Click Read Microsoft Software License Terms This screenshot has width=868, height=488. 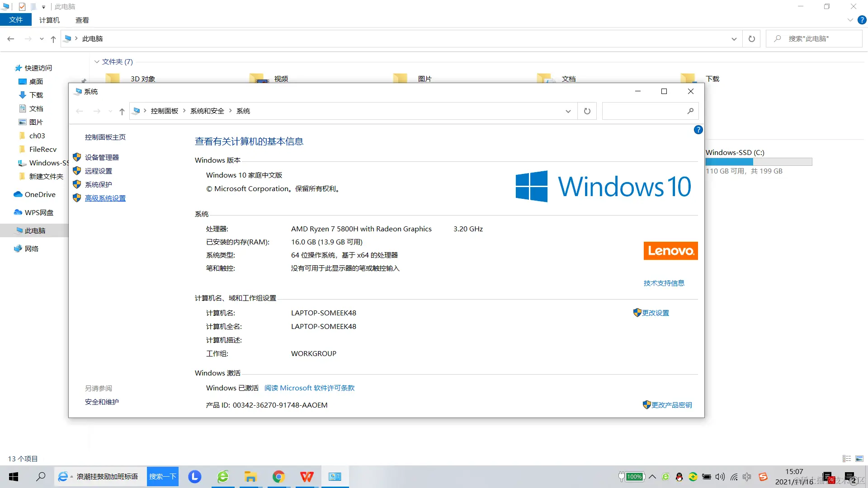[309, 388]
